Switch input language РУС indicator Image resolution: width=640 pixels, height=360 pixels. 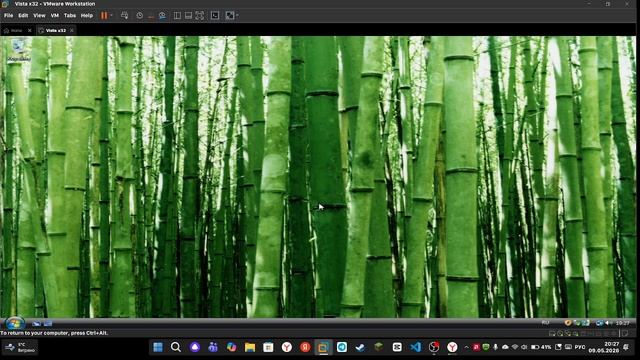pyautogui.click(x=580, y=347)
